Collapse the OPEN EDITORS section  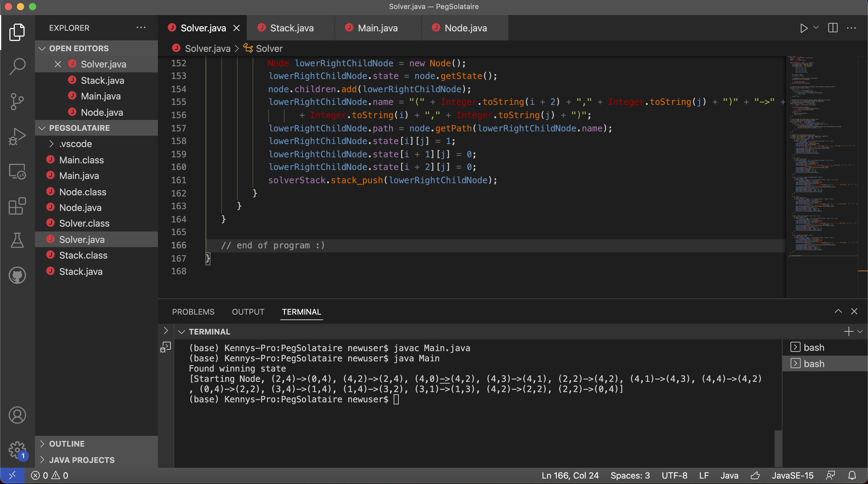42,48
